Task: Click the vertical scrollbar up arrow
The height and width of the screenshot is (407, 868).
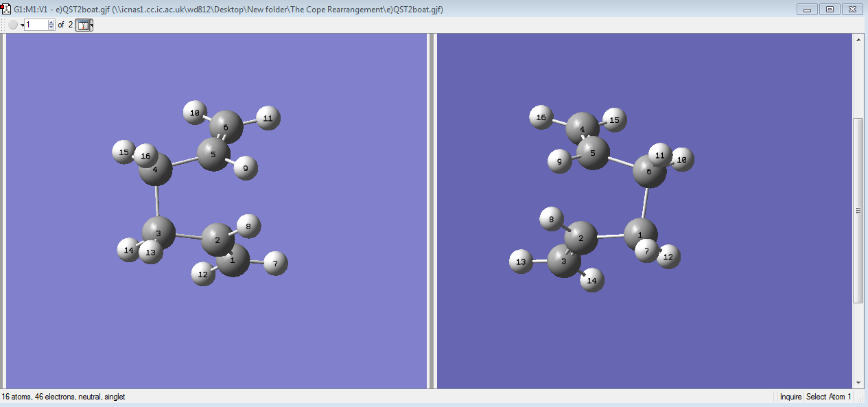Action: 858,39
